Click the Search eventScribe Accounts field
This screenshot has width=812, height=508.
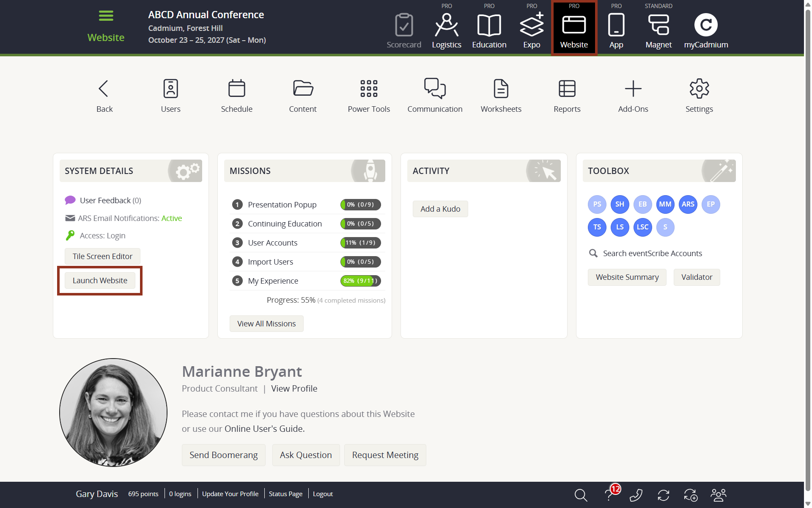652,253
